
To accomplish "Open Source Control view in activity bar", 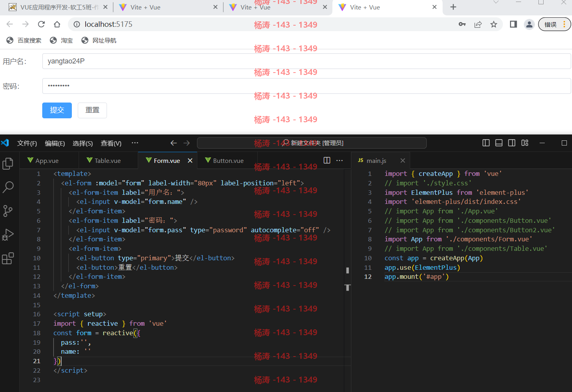I will click(8, 211).
